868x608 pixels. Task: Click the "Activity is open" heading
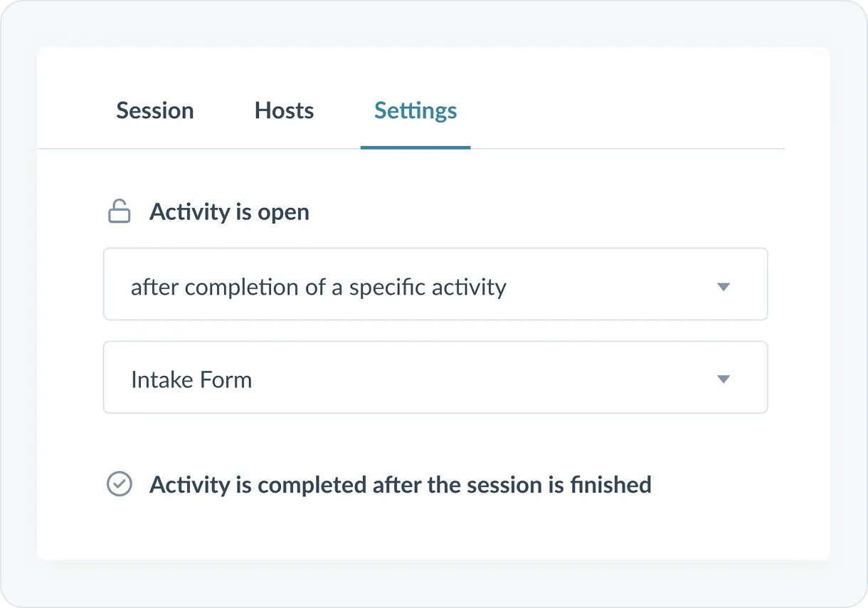tap(229, 212)
